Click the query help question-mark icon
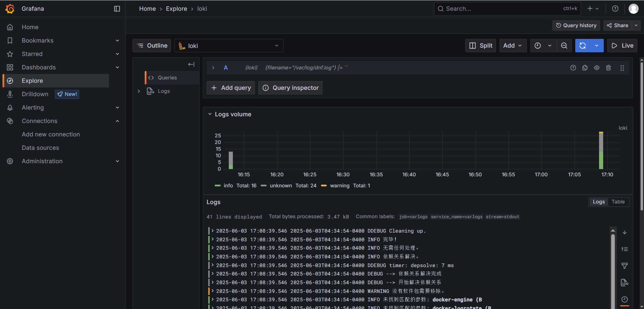This screenshot has height=309, width=644. pyautogui.click(x=573, y=68)
